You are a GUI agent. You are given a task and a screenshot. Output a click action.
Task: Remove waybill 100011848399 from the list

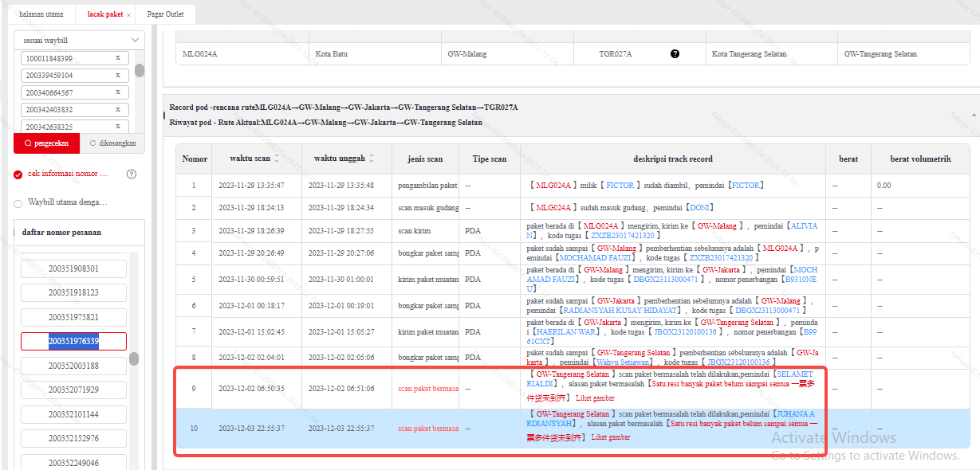click(118, 58)
